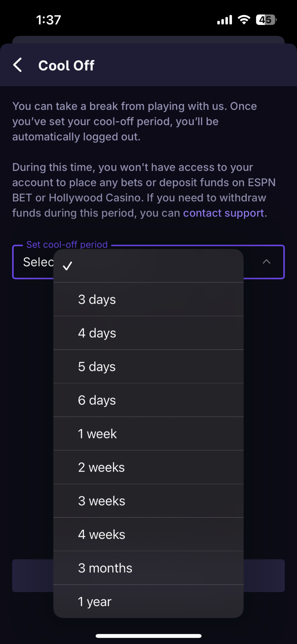Select the 3 months option

click(x=148, y=568)
